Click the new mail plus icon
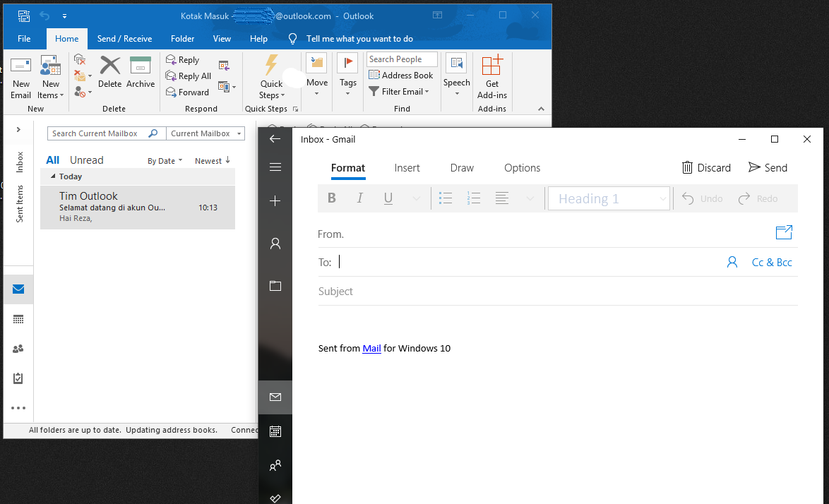Viewport: 829px width, 504px height. [x=275, y=200]
